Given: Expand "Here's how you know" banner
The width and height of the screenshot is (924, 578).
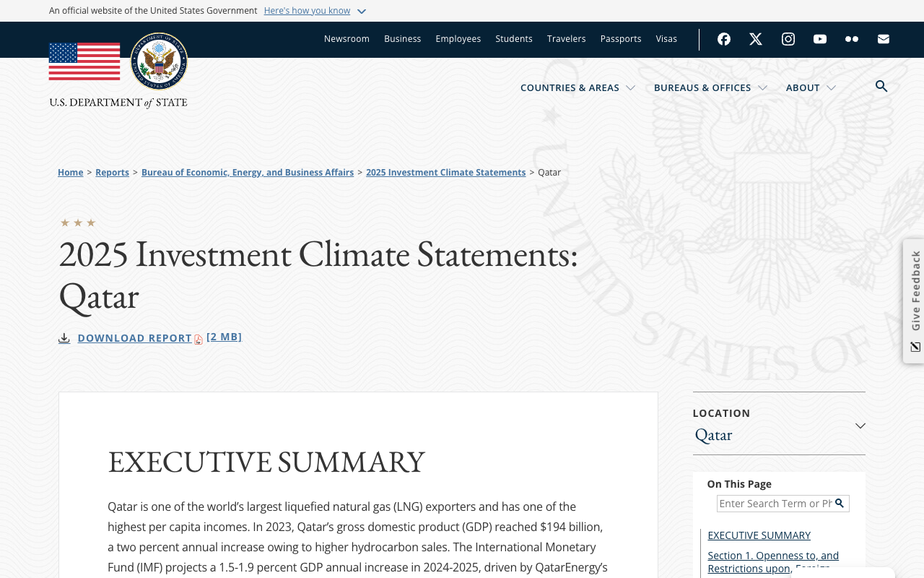Looking at the screenshot, I should click(x=315, y=11).
